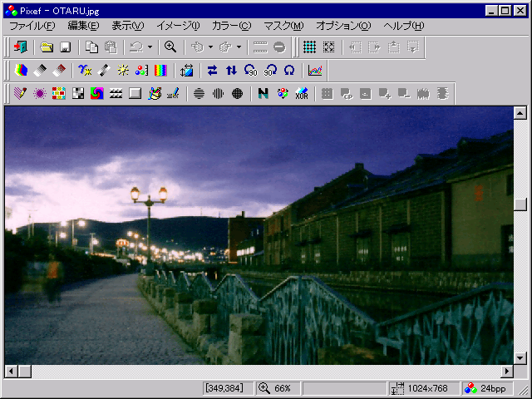Screen dimensions: 532x399
Task: Click the sun brightness icon
Action: coord(123,70)
